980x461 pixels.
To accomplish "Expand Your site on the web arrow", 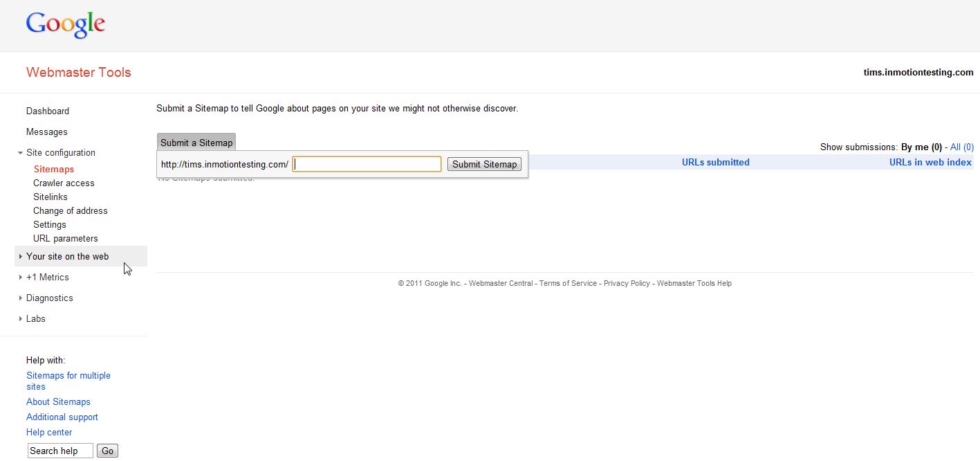I will 21,257.
